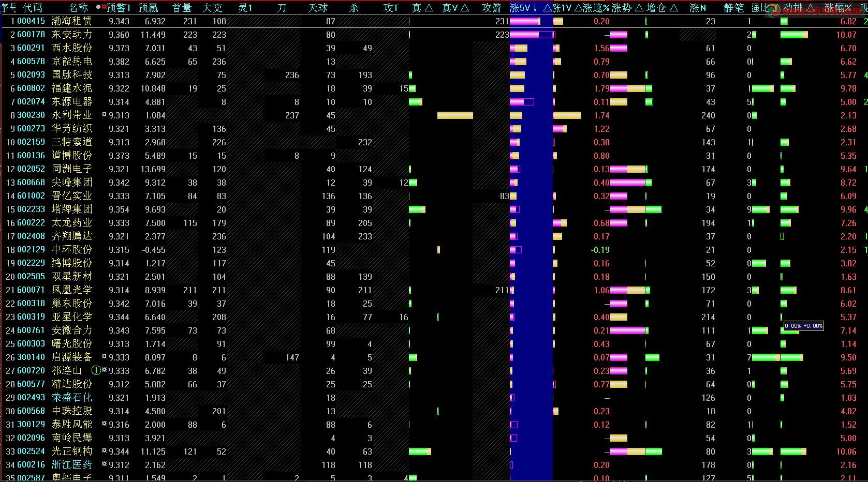
Task: Select the stock name 曙光股份
Action: (72, 344)
